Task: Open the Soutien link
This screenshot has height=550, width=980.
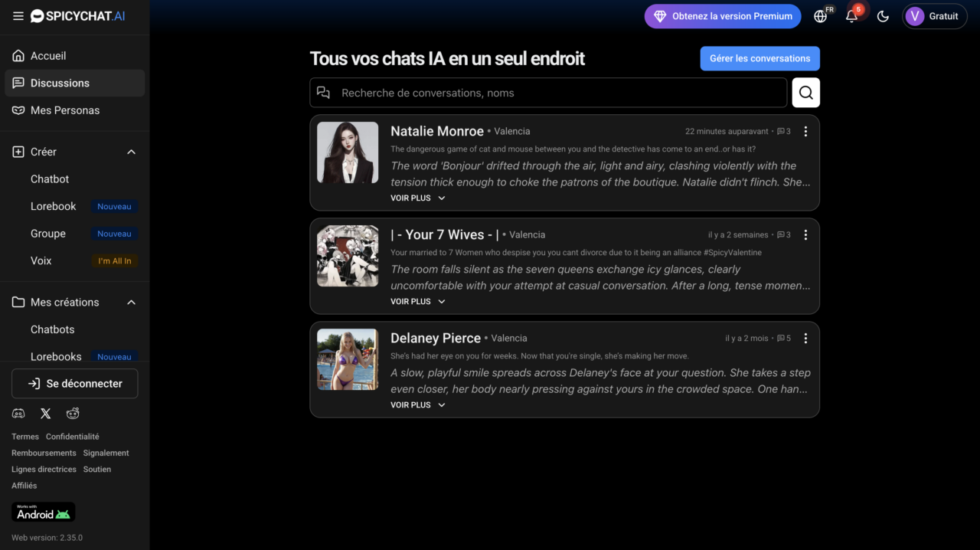Action: point(97,470)
